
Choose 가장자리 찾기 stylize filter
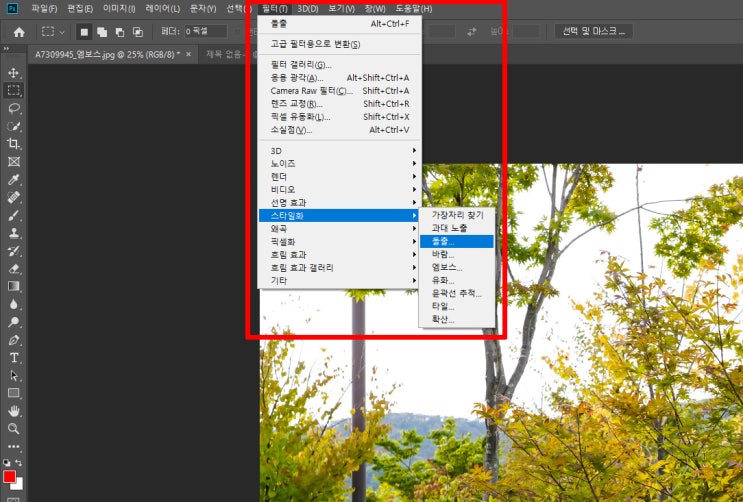click(457, 215)
